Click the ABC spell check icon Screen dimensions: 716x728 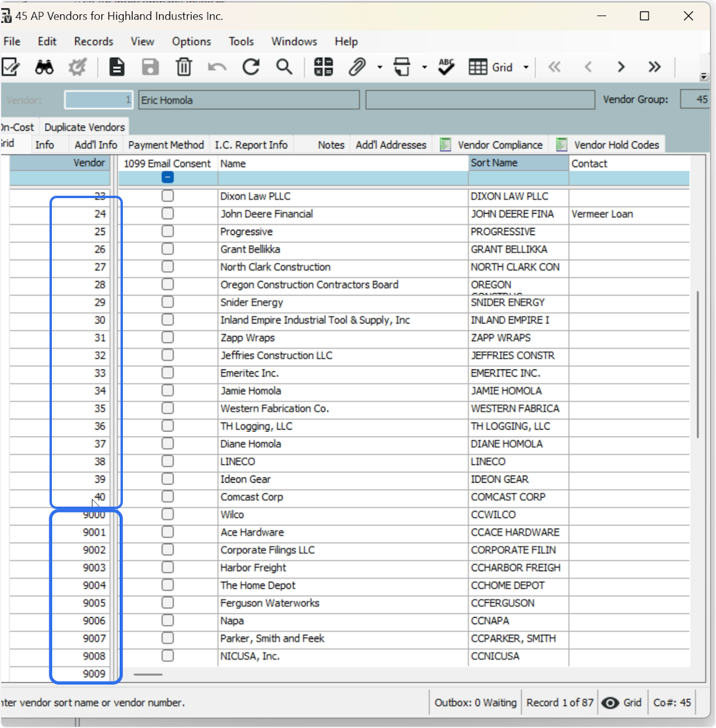446,67
